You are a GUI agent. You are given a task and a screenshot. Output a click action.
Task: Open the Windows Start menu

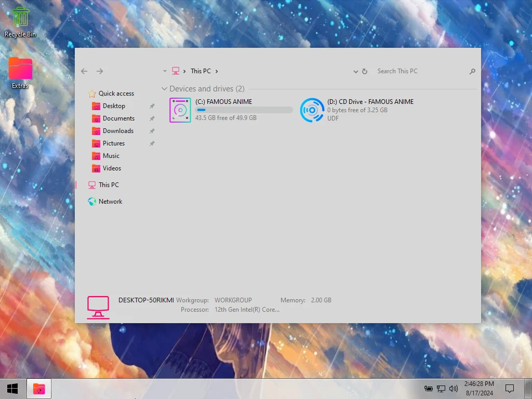click(x=12, y=389)
